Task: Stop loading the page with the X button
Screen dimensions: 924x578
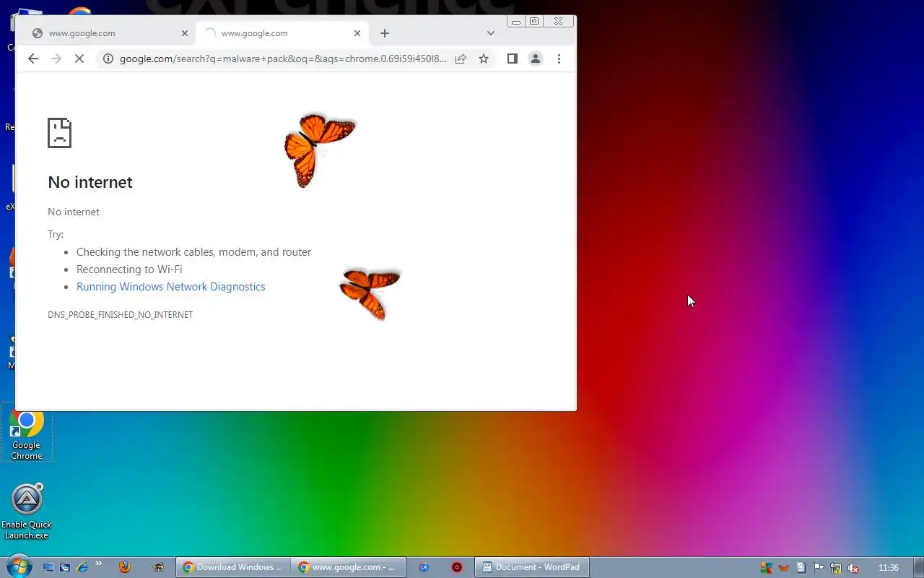Action: 79,59
